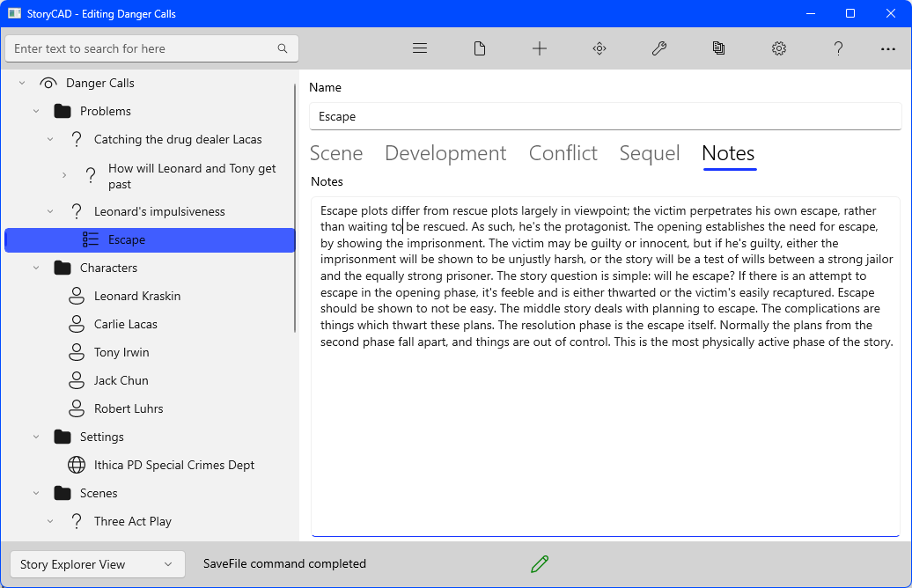Switch to the Conflict tab
The height and width of the screenshot is (588, 912).
point(563,153)
